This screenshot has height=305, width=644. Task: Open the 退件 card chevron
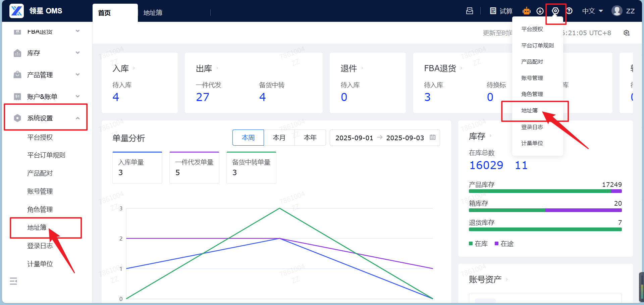pyautogui.click(x=362, y=68)
